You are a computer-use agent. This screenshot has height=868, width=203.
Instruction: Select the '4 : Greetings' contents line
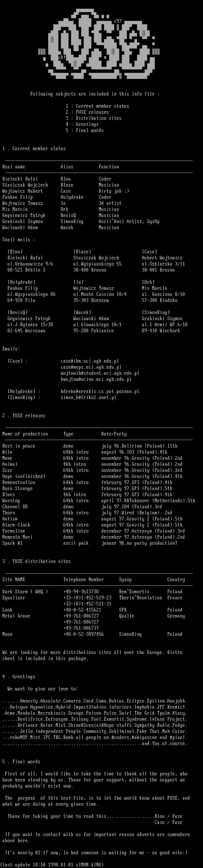pyautogui.click(x=82, y=124)
